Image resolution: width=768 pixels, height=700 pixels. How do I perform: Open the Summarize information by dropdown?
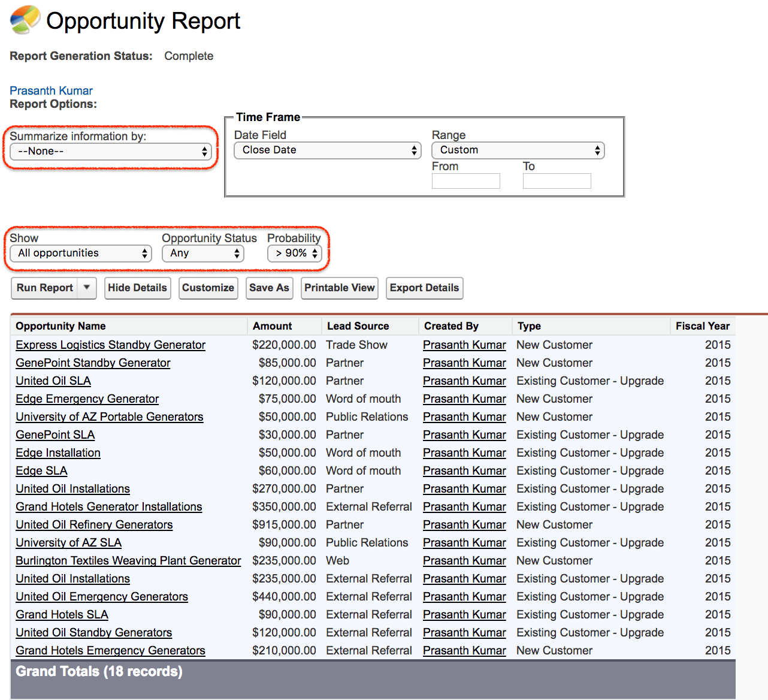click(111, 151)
